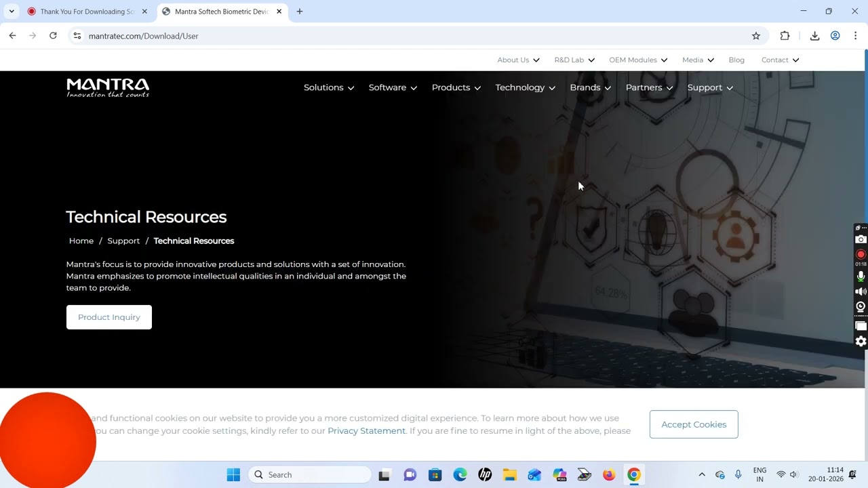Open the video chat app on taskbar

410,474
